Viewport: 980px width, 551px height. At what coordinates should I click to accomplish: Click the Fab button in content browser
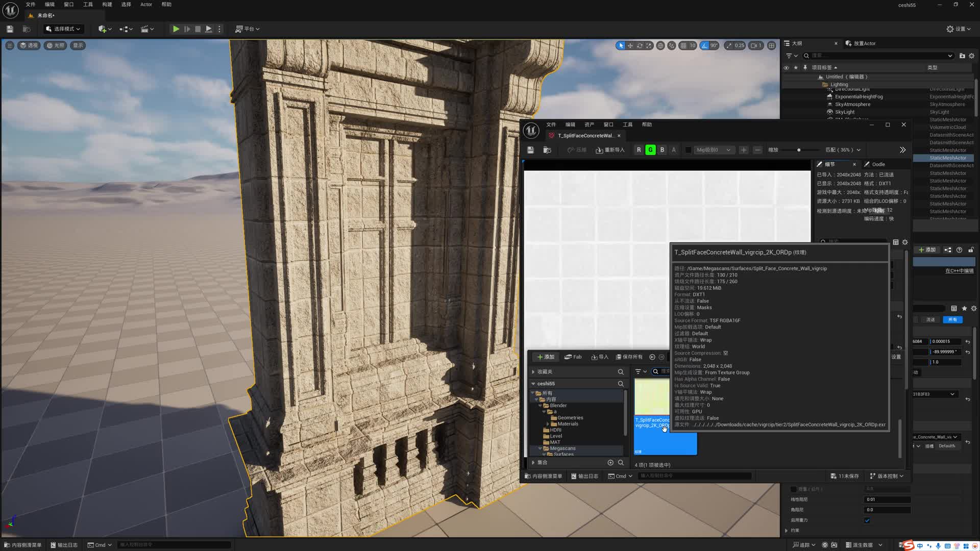point(573,357)
